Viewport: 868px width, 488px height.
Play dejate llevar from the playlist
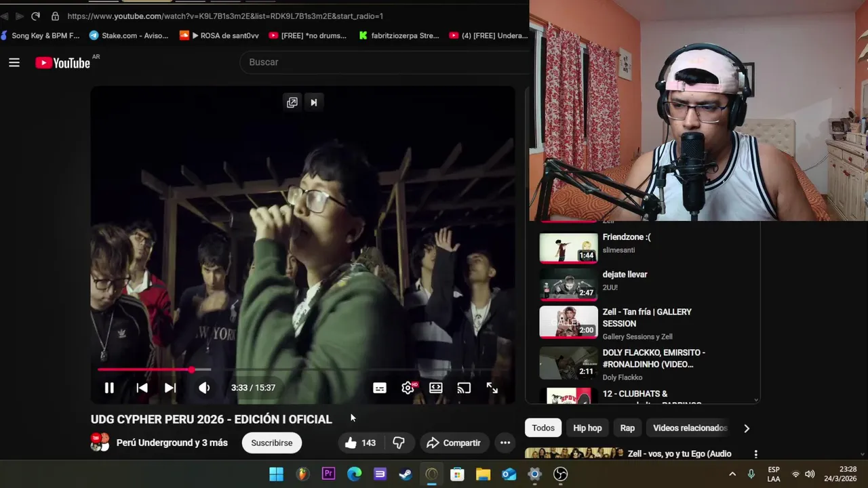625,274
